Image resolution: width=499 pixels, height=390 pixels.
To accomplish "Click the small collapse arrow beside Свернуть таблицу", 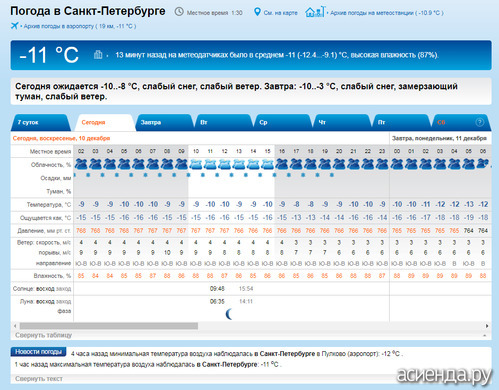I will [484, 335].
